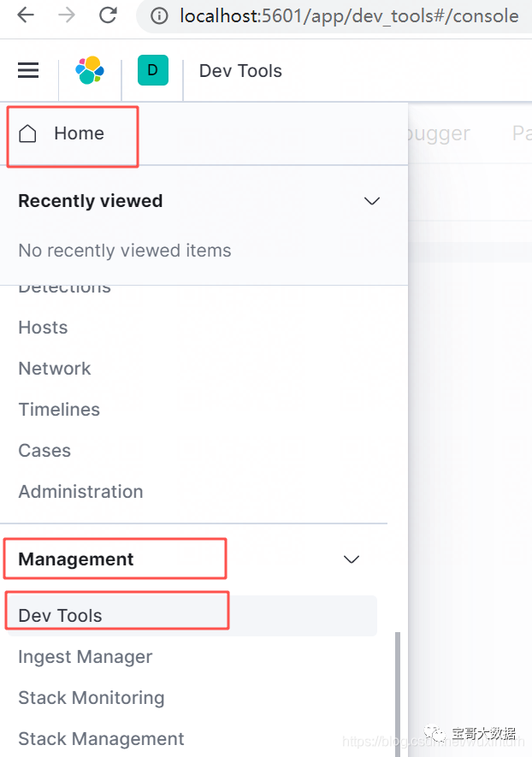The image size is (532, 757).
Task: Select Network in the side navigation
Action: click(55, 369)
